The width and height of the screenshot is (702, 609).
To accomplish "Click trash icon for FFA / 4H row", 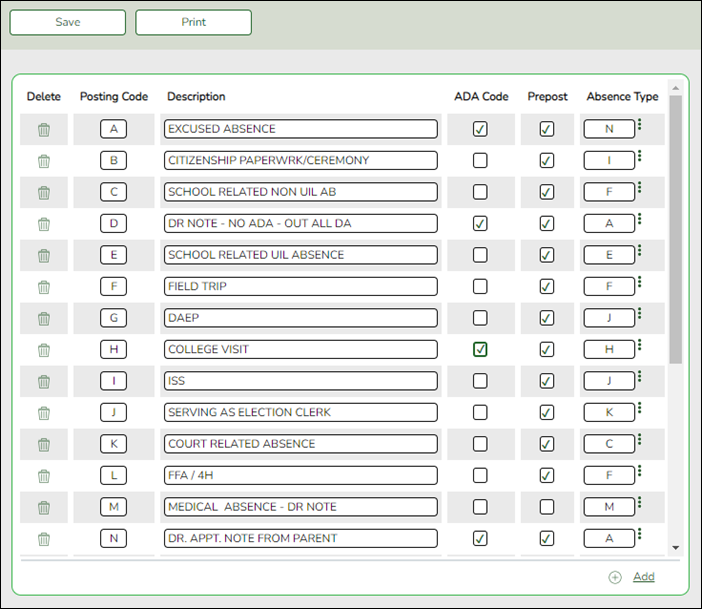I will (x=44, y=476).
